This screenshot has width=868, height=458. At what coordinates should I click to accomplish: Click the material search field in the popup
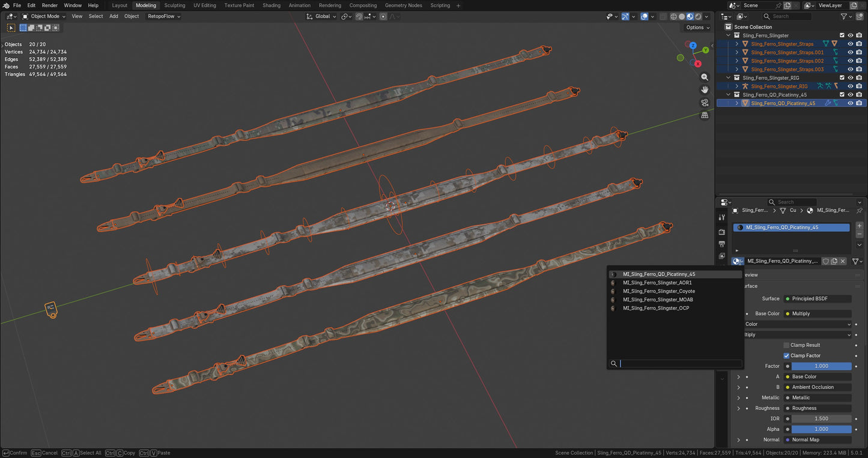pos(676,364)
